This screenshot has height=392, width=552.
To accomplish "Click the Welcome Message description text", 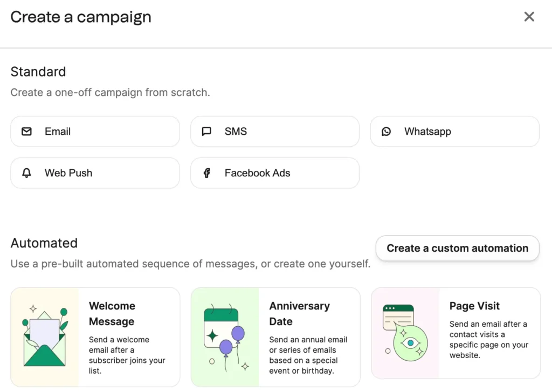I will (127, 355).
